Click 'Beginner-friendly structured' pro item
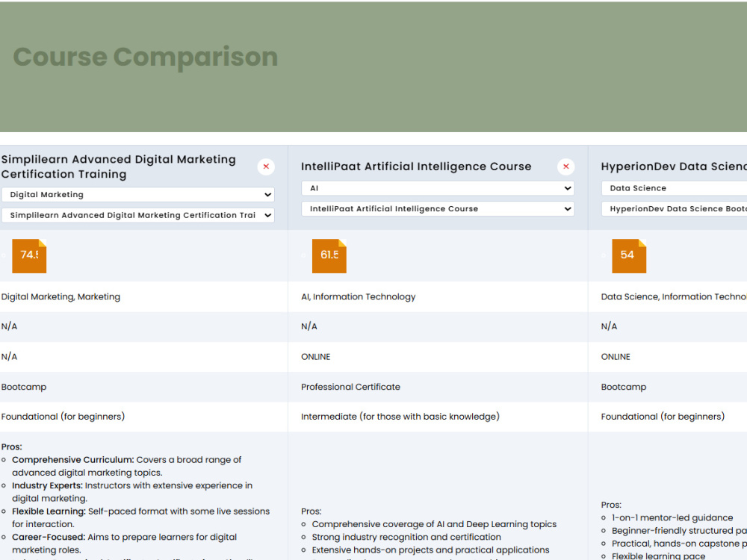The height and width of the screenshot is (560, 747). click(x=679, y=530)
